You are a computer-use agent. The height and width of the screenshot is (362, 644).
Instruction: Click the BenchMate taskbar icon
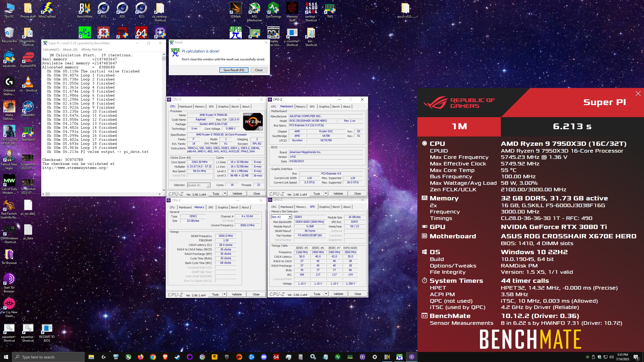click(387, 357)
